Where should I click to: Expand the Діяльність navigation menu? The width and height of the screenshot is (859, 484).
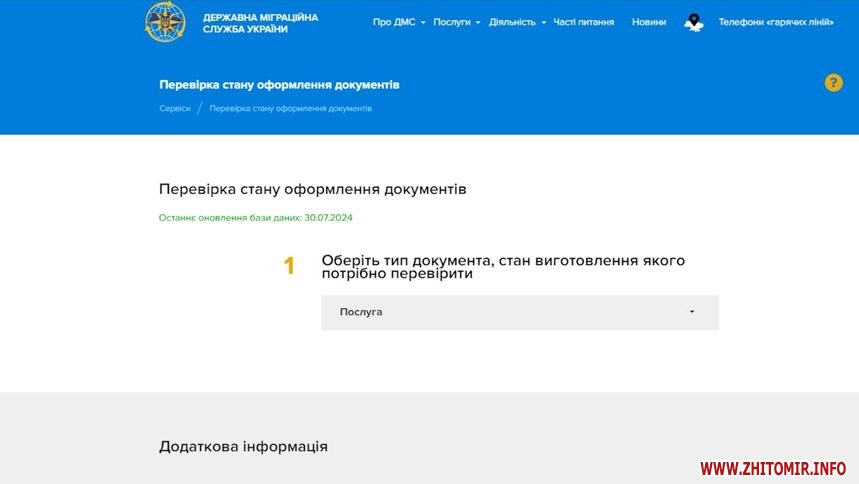tap(512, 22)
